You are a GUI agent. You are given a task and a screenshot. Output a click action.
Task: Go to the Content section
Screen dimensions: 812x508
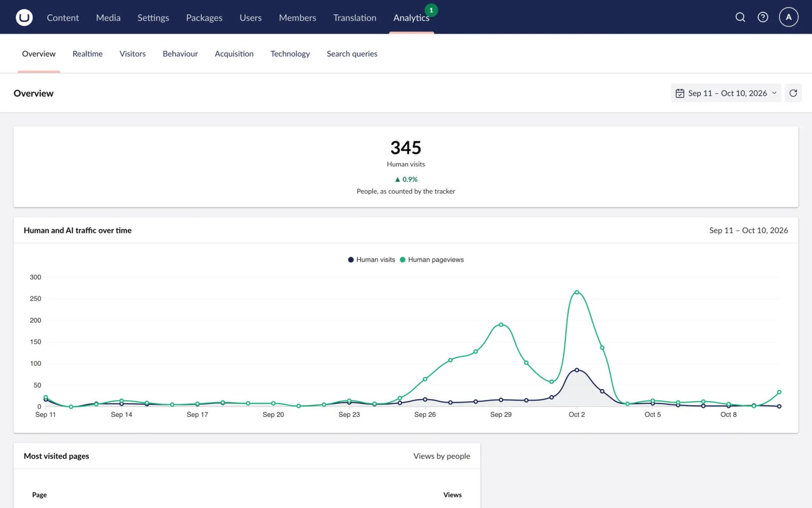(x=63, y=18)
